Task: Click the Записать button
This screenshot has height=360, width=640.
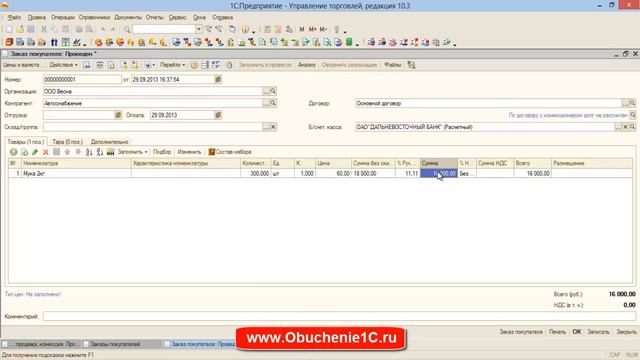Action: click(598, 332)
